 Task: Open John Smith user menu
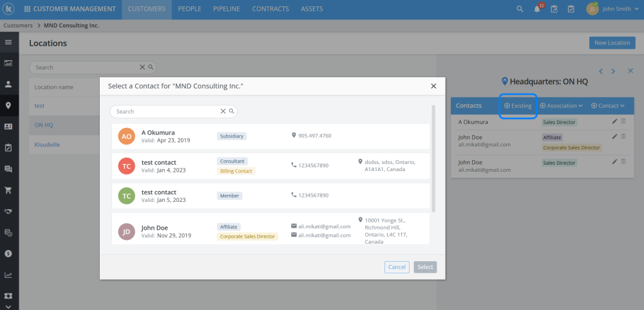[612, 10]
